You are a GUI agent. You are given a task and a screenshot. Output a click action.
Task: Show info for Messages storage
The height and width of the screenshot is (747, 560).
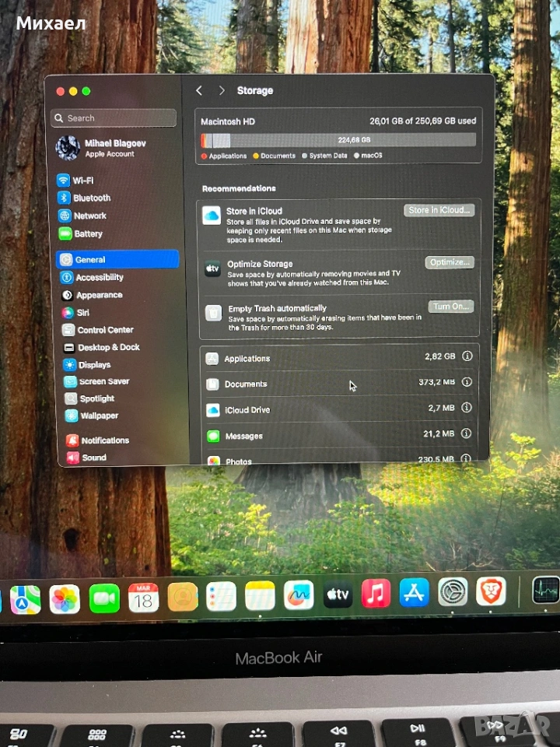[x=466, y=433]
